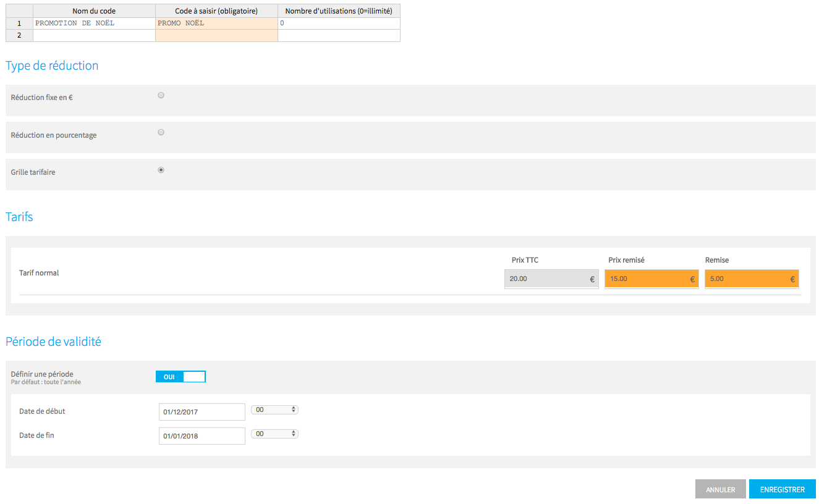Select the 'PROMO NOËL' code cell
The image size is (819, 504).
pos(216,23)
